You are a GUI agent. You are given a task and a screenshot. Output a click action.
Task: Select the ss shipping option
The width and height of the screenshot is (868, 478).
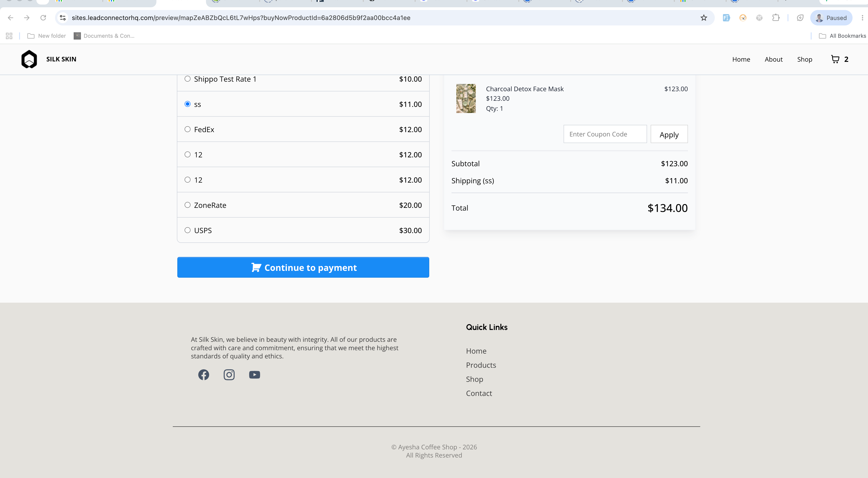188,104
